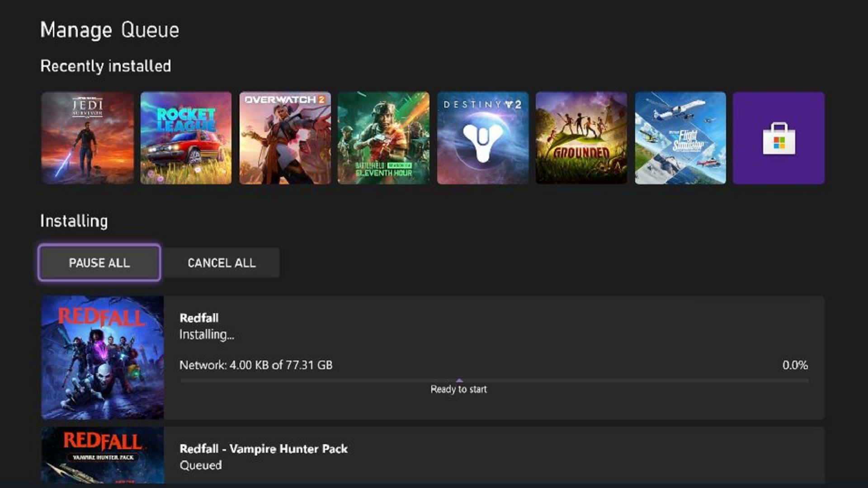This screenshot has width=868, height=488.
Task: Click the Redfall title text in Installing
Action: click(x=199, y=318)
